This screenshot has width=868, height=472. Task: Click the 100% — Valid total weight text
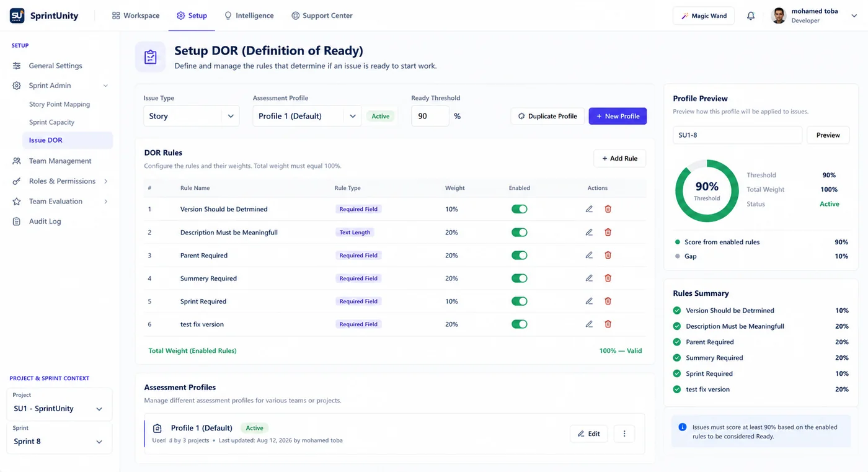(x=620, y=350)
